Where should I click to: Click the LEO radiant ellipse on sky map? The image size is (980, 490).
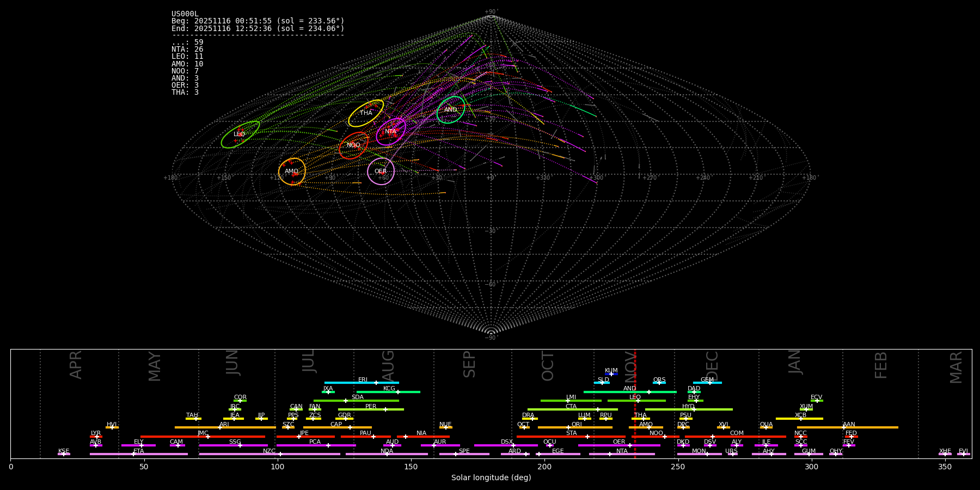240,134
